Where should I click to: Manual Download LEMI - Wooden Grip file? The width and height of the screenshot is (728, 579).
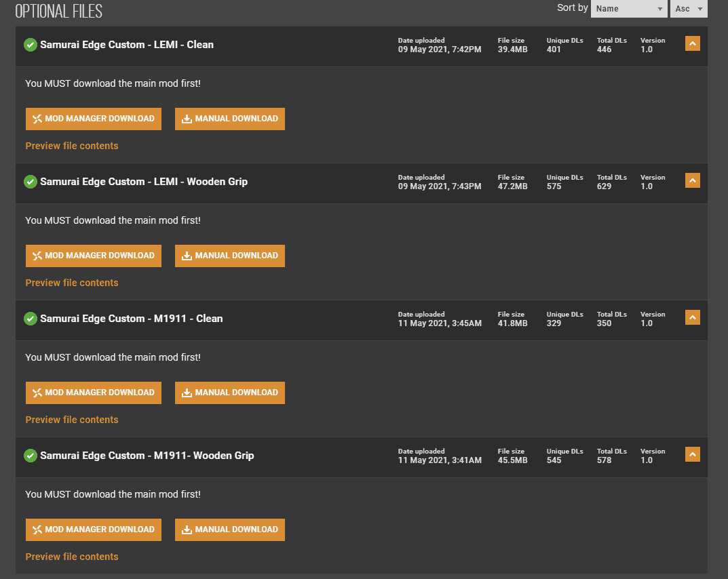[230, 256]
